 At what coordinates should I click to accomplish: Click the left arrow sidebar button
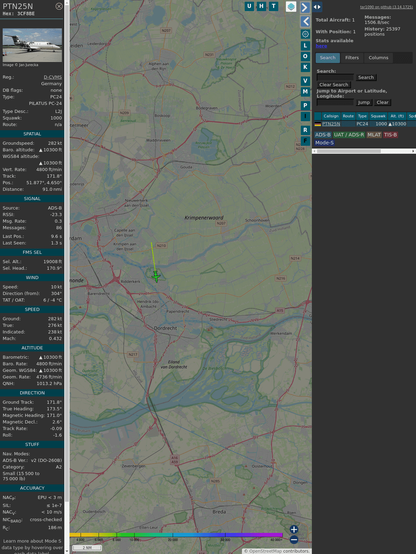pos(305,21)
